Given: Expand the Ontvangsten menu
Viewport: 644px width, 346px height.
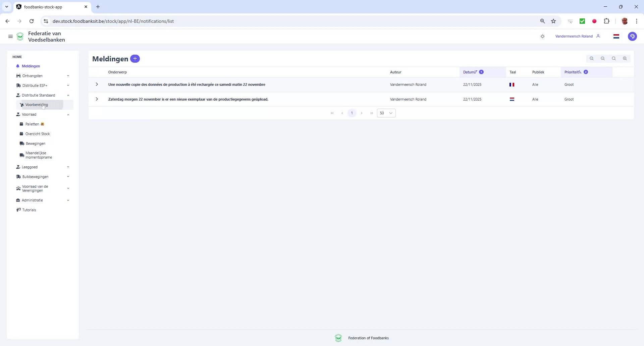Looking at the screenshot, I should (x=68, y=76).
